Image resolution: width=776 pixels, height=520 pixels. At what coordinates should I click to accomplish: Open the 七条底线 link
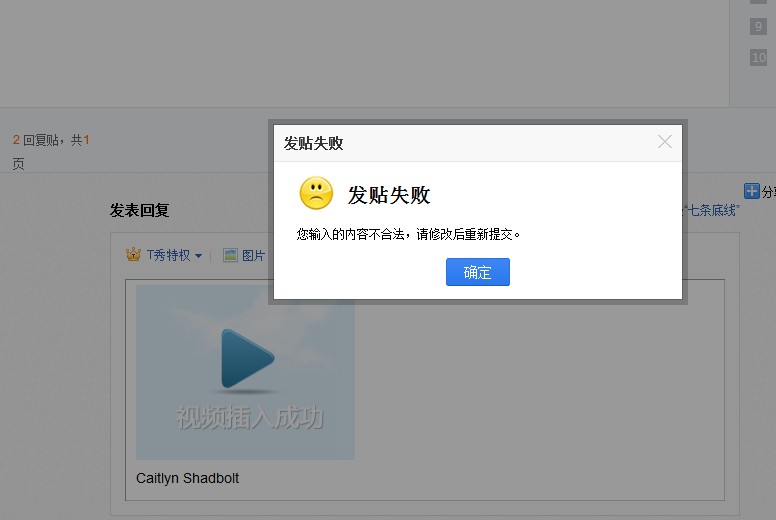coord(712,210)
